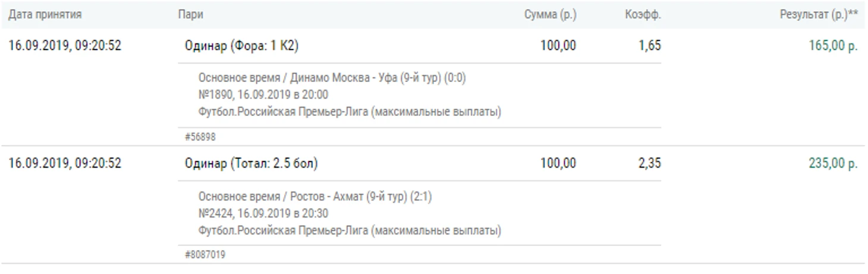Sort by the Дата принятия column header
This screenshot has width=868, height=274.
click(45, 15)
